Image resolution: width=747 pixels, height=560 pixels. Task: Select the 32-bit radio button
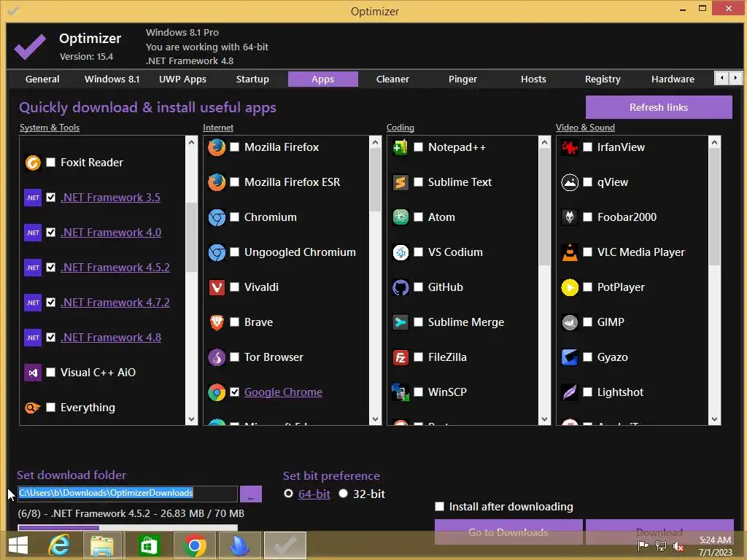click(344, 494)
